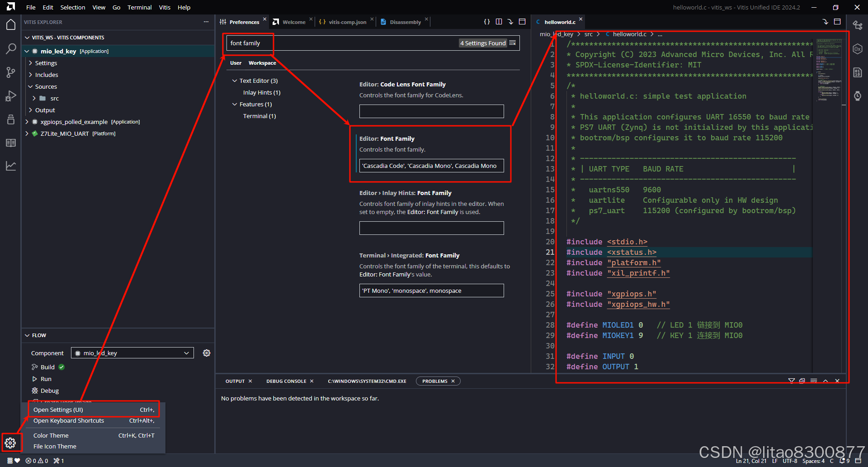Open the Terminal menu
Image resolution: width=868 pixels, height=467 pixels.
[139, 7]
